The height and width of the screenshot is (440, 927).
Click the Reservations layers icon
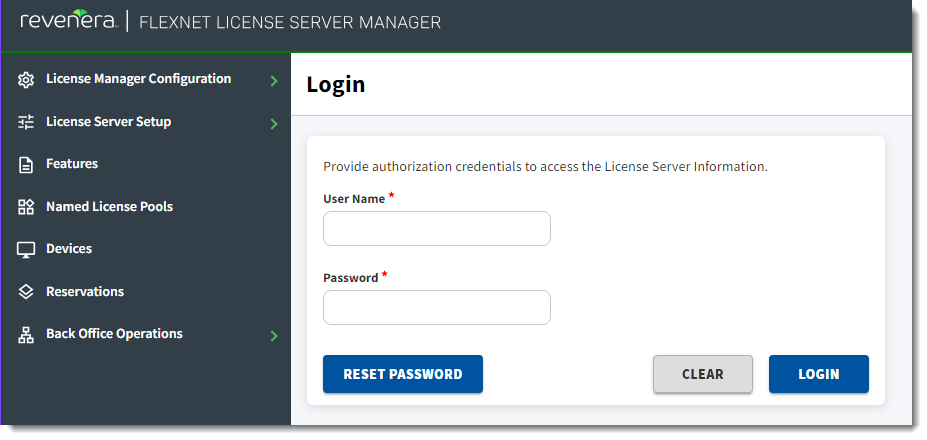(x=27, y=292)
